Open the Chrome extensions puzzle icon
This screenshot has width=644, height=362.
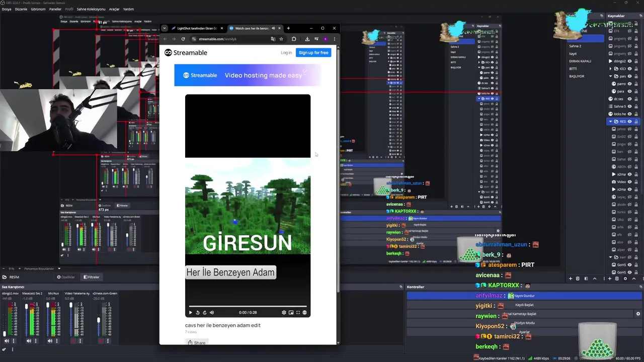pyautogui.click(x=294, y=39)
